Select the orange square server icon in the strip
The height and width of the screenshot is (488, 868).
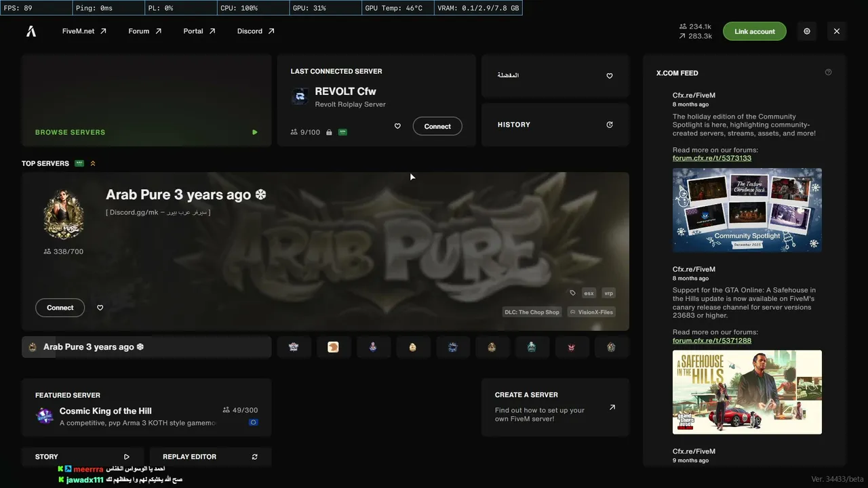333,347
